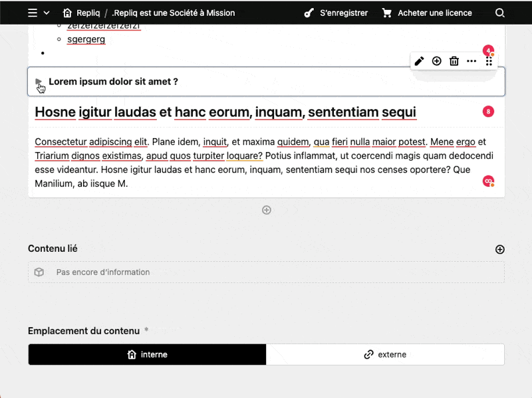
Task: Open more options ellipsis in block toolbar
Action: (x=471, y=61)
